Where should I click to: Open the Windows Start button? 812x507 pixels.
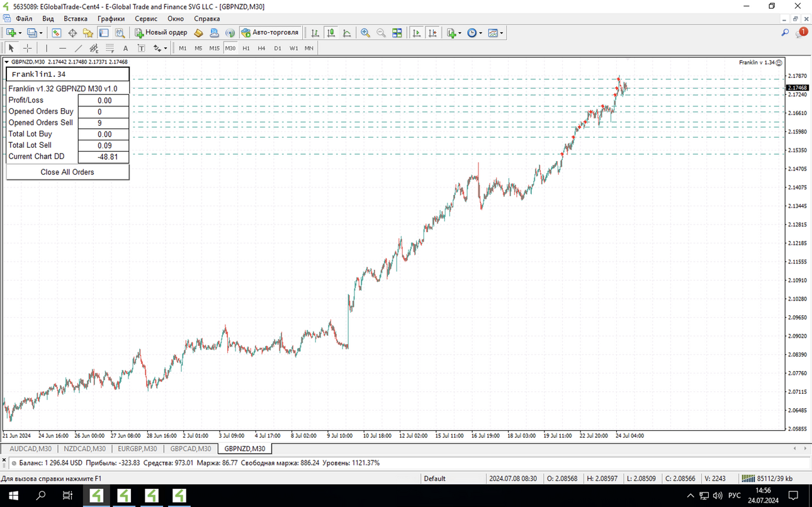click(x=13, y=496)
